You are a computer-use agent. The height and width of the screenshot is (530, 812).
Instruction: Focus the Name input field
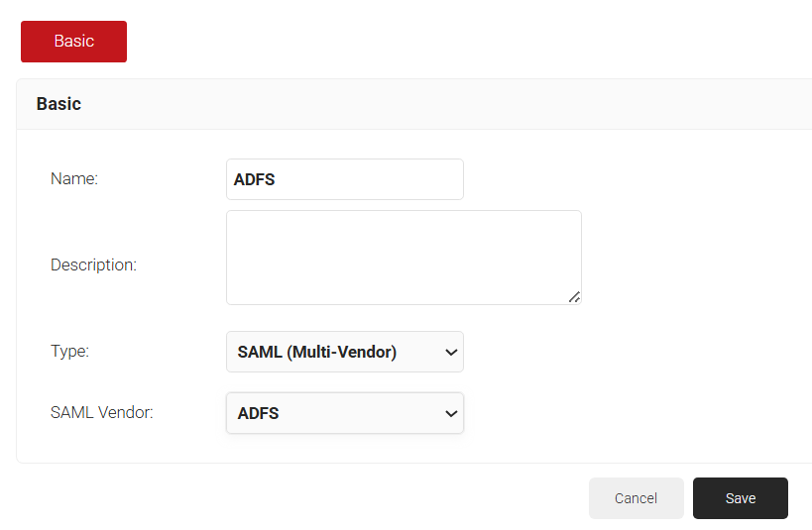[344, 179]
